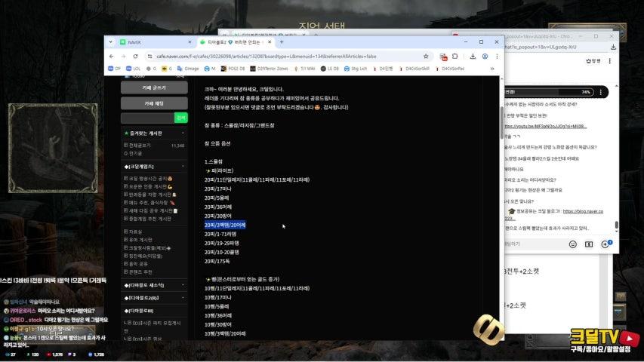Open the D4CriGorPas bookmark
This screenshot has height=362, width=644.
pyautogui.click(x=449, y=69)
